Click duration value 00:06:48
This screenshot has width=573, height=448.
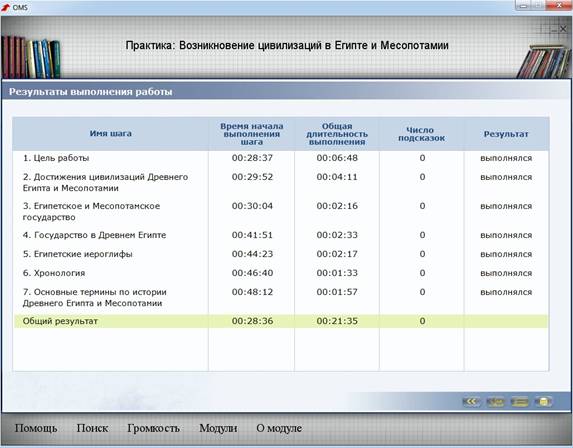click(x=337, y=158)
